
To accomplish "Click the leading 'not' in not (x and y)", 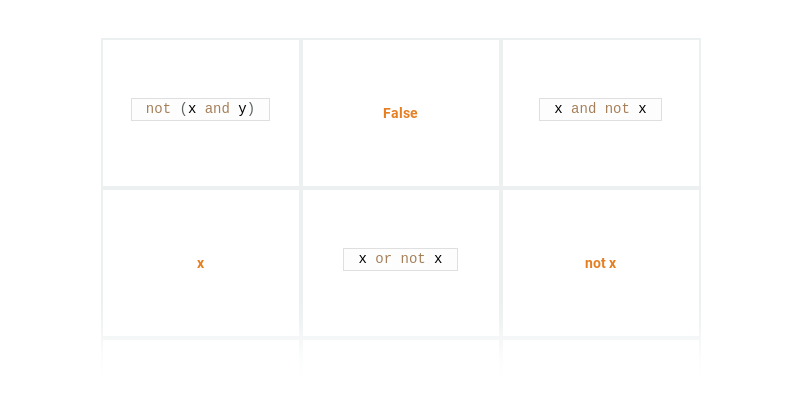I will pos(158,109).
